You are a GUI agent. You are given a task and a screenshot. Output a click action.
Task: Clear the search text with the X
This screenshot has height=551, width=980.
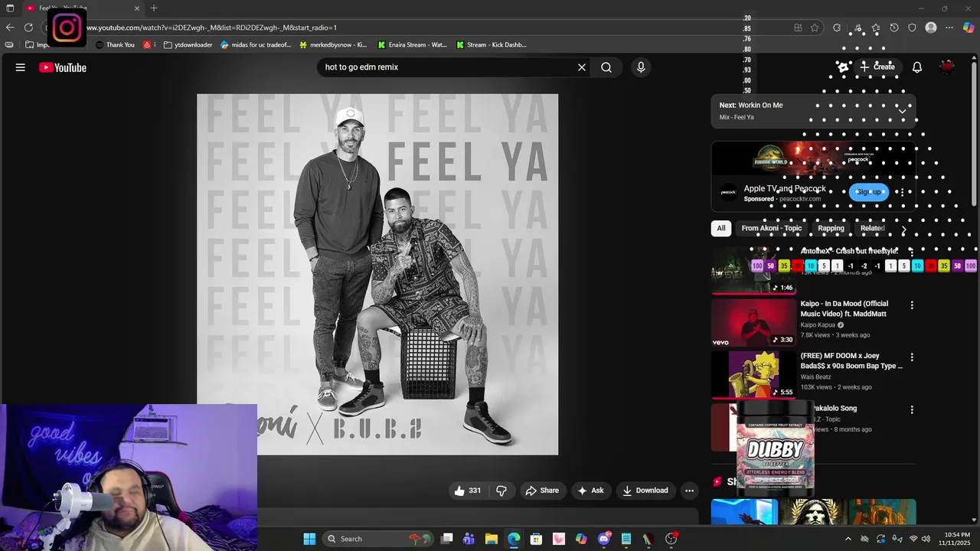click(582, 67)
